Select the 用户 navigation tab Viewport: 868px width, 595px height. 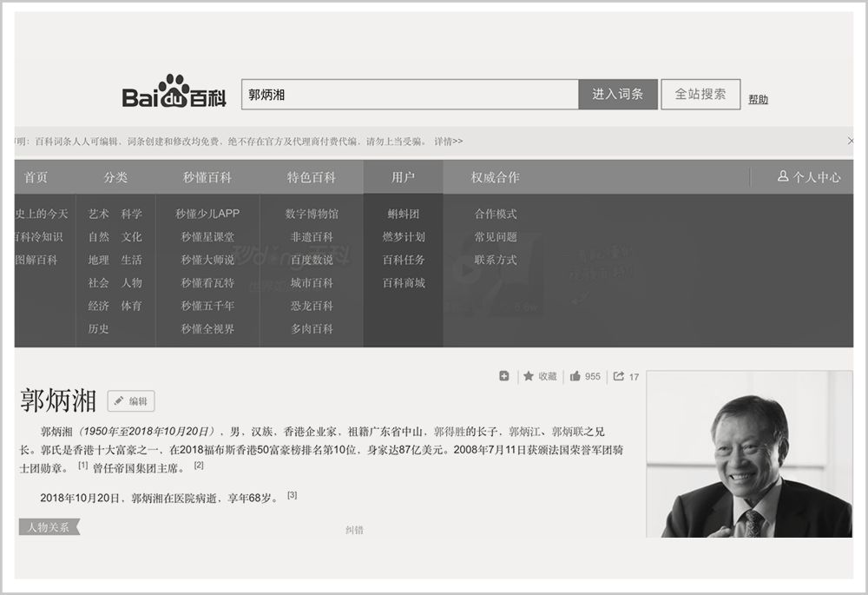[403, 177]
